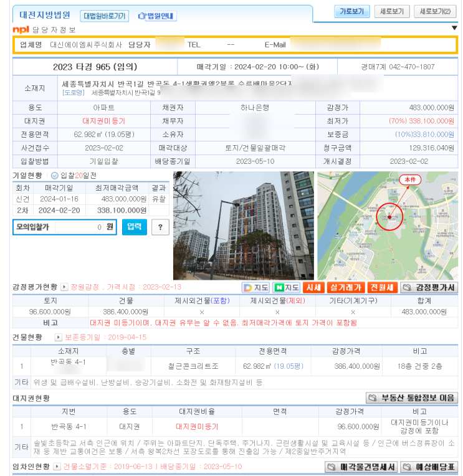Select the 신건 2024-01-16 schedule row

[x=90, y=199]
